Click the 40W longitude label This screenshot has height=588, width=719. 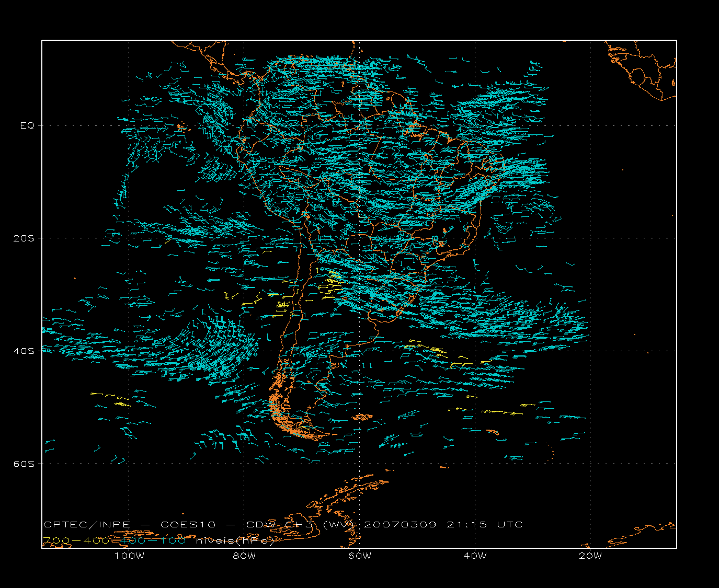tap(475, 556)
